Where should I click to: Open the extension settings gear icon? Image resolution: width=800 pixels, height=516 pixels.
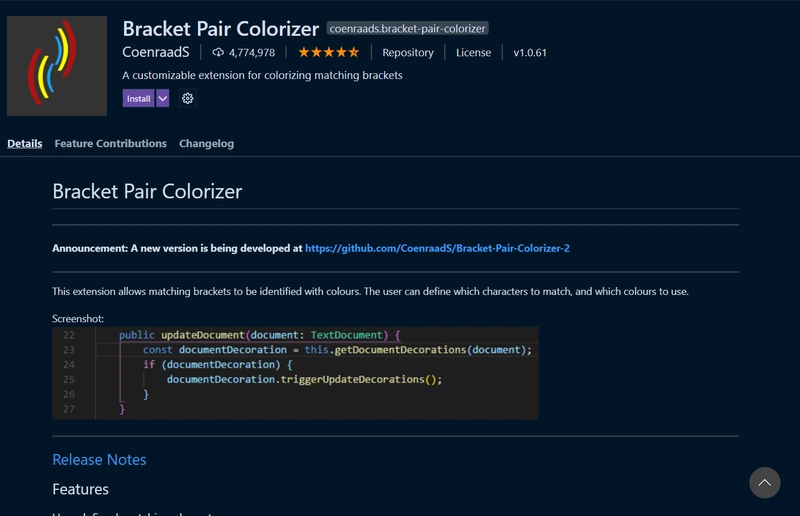(188, 99)
